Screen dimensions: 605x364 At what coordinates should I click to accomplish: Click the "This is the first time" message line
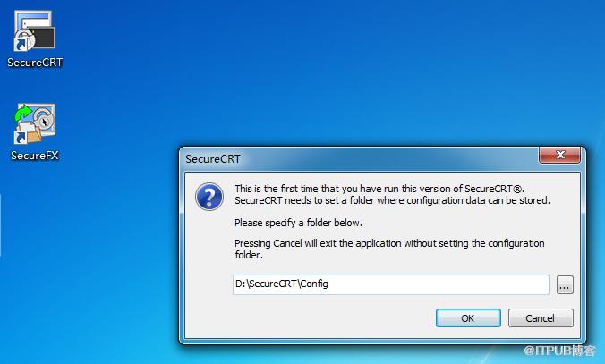[379, 189]
